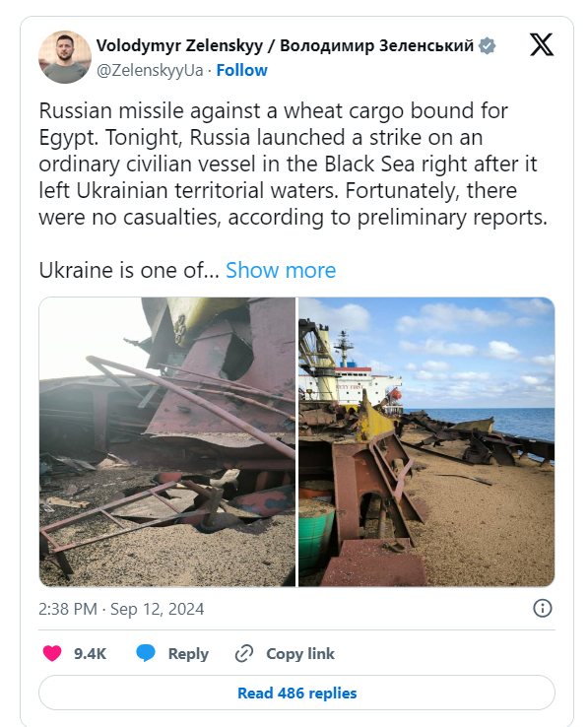
Task: Open Zelenskyy's profile avatar picture
Action: [x=65, y=57]
